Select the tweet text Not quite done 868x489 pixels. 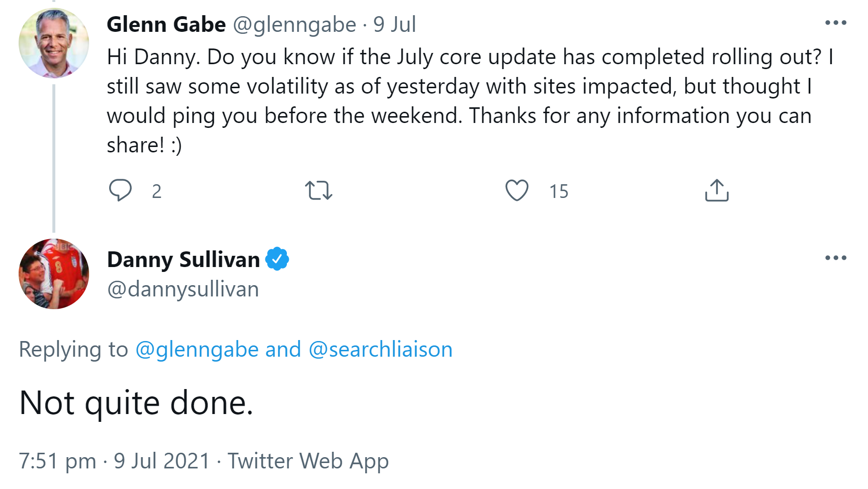click(136, 402)
